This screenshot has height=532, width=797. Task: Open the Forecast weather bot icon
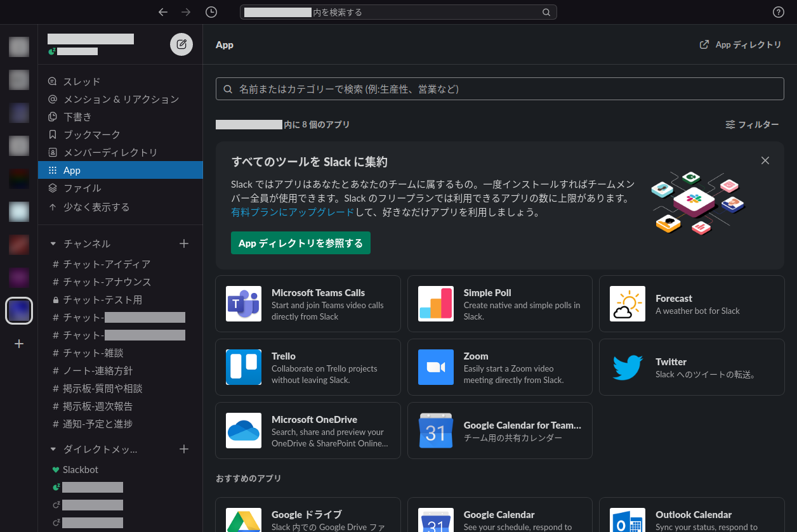(x=628, y=304)
